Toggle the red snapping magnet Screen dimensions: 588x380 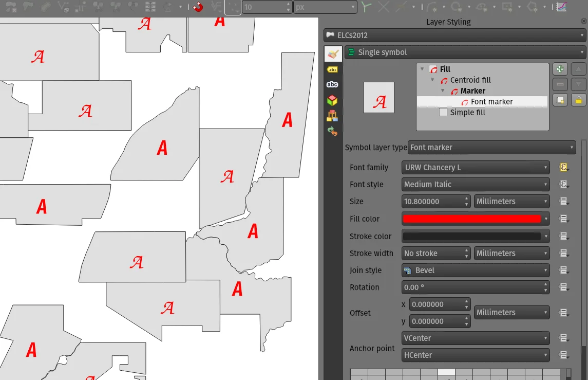click(x=198, y=7)
